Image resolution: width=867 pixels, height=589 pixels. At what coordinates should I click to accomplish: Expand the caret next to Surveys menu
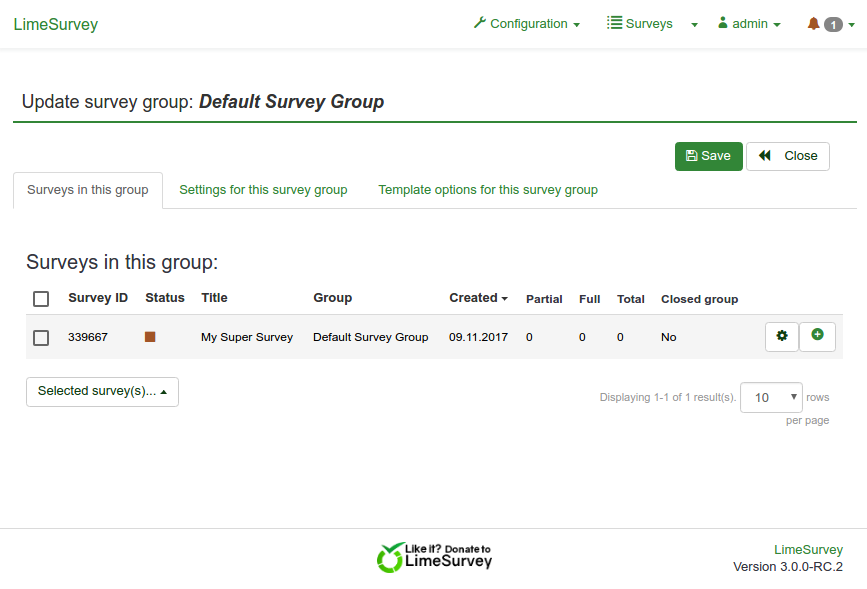tap(694, 25)
